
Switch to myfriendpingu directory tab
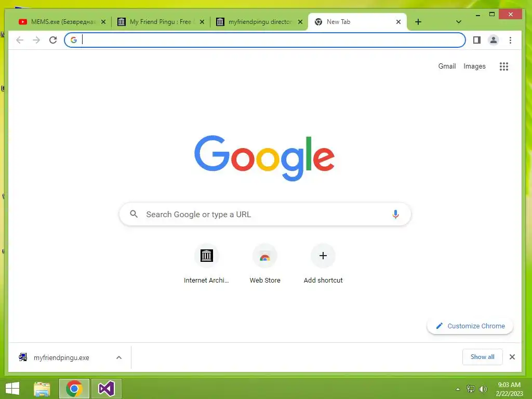(260, 22)
